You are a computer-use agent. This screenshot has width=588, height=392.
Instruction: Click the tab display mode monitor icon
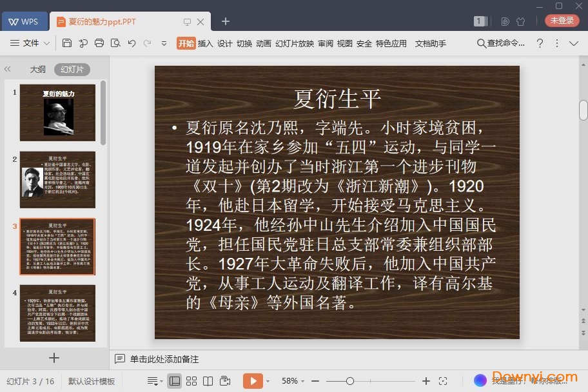coord(187,22)
